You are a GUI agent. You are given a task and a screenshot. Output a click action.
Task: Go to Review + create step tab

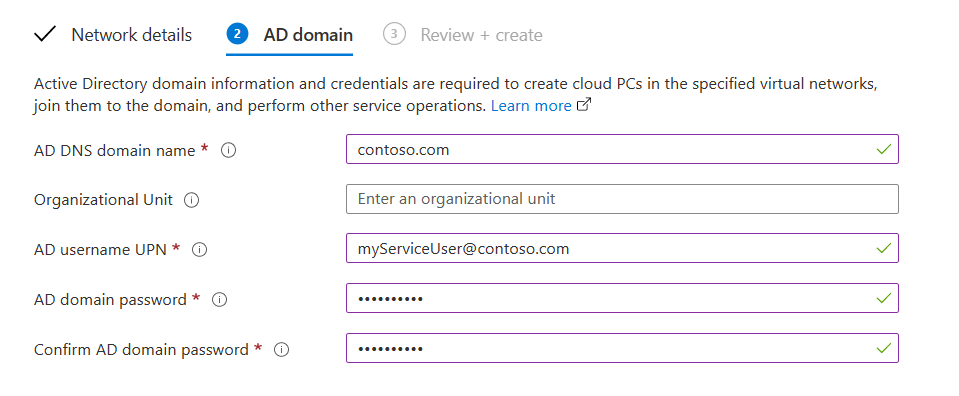click(x=463, y=35)
